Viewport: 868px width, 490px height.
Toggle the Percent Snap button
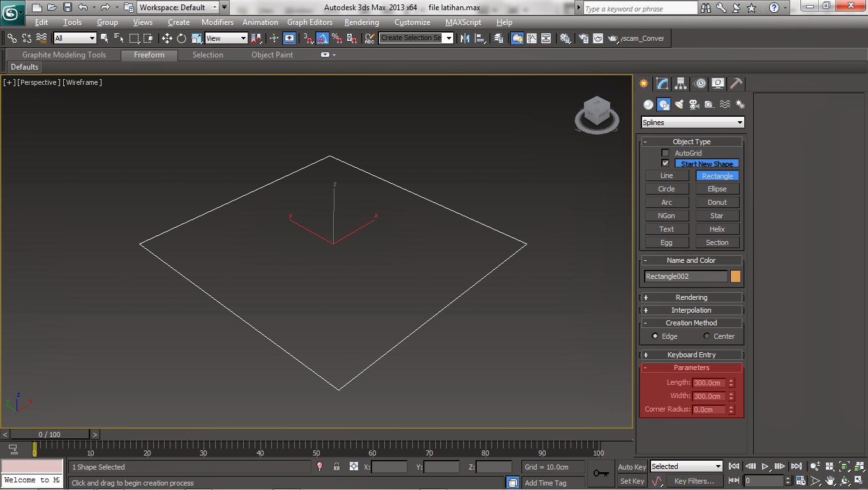pos(336,38)
